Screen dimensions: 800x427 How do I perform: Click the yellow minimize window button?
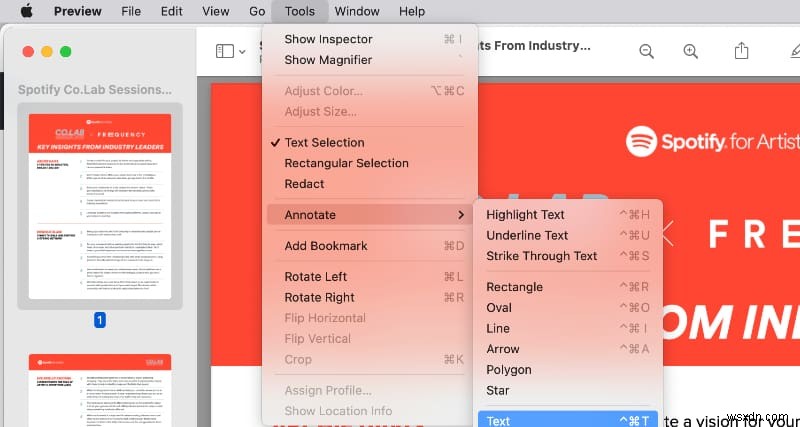click(47, 52)
